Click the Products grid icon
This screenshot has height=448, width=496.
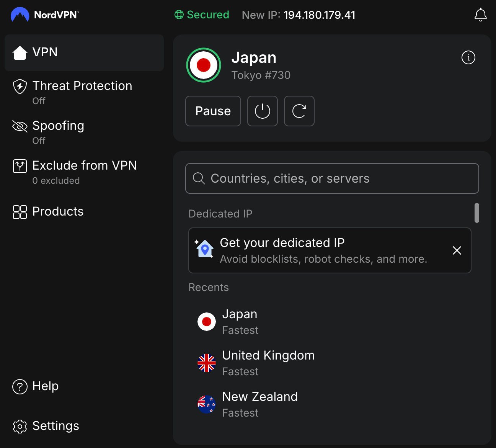[20, 212]
